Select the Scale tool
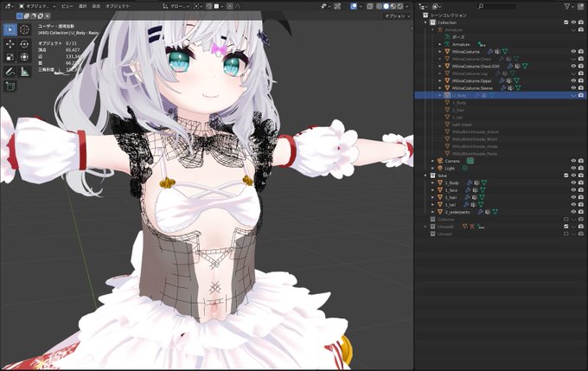 (x=10, y=57)
